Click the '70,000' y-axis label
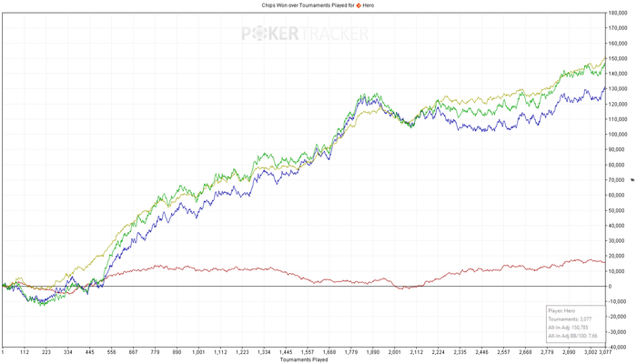637x364 pixels. (x=617, y=180)
